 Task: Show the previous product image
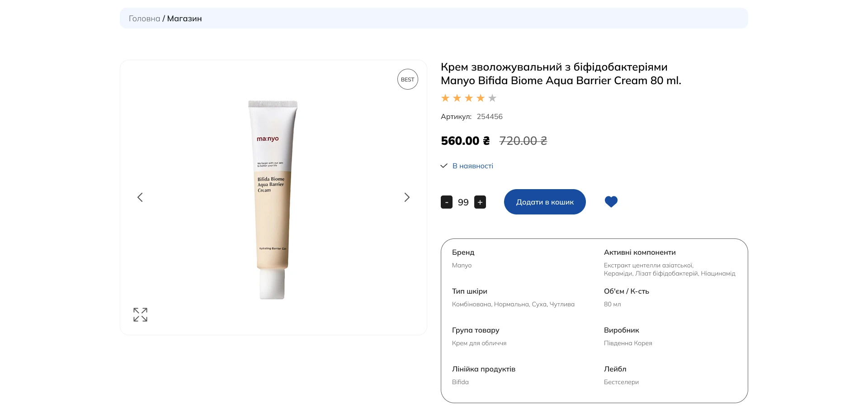[x=140, y=197]
